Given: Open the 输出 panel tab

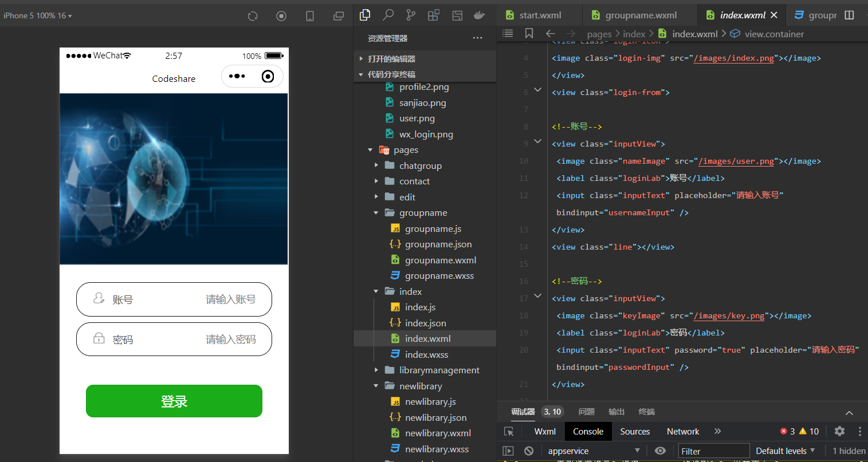Looking at the screenshot, I should [x=616, y=412].
